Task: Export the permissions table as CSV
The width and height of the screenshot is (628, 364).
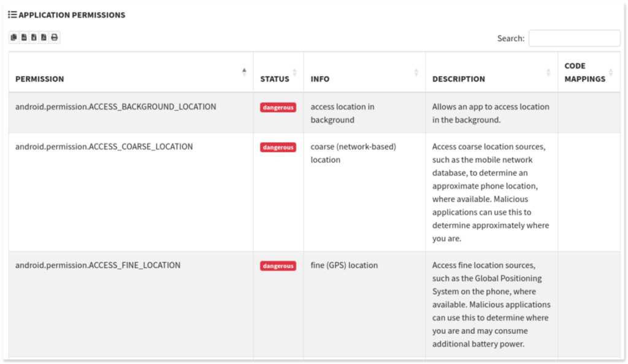Action: 24,37
